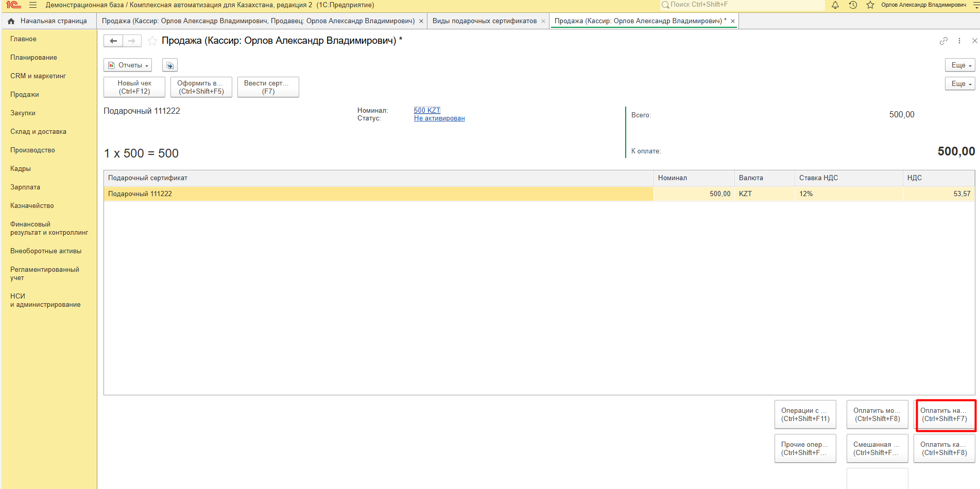Screen dimensions: 980x489
Task: Expand the lower Еще dropdown
Action: pyautogui.click(x=960, y=84)
